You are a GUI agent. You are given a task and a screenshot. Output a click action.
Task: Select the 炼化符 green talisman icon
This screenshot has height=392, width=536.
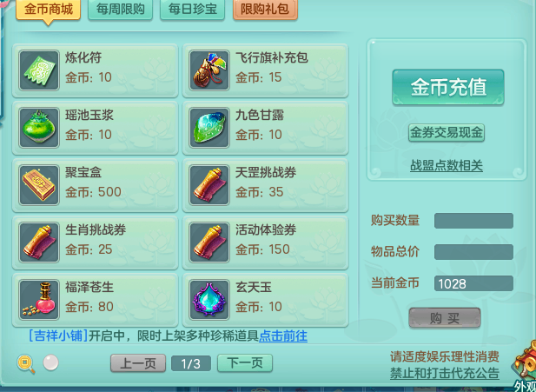[39, 70]
